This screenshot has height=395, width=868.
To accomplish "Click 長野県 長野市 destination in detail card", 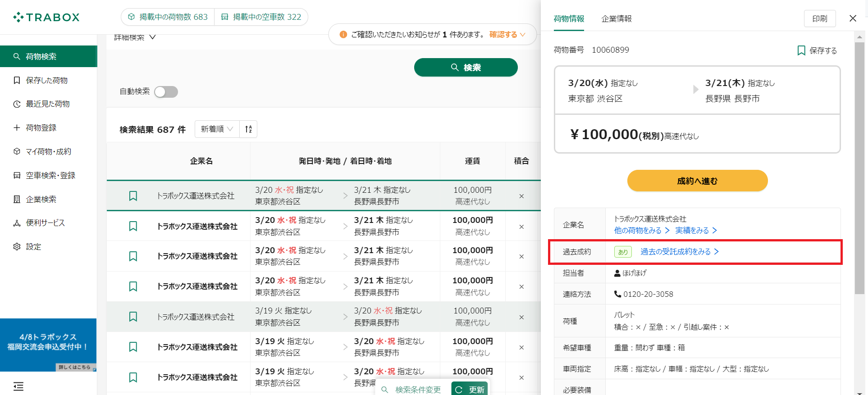I will tap(732, 99).
